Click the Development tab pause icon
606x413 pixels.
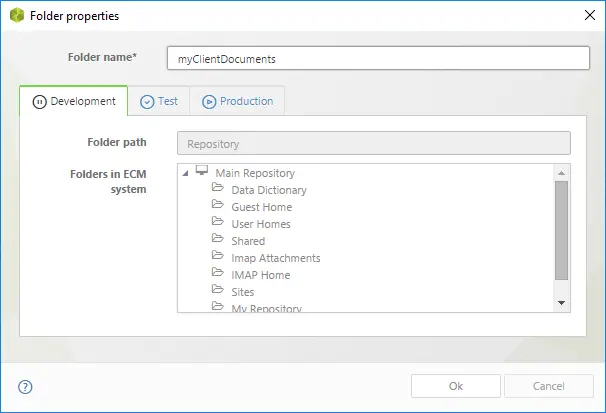pyautogui.click(x=39, y=102)
